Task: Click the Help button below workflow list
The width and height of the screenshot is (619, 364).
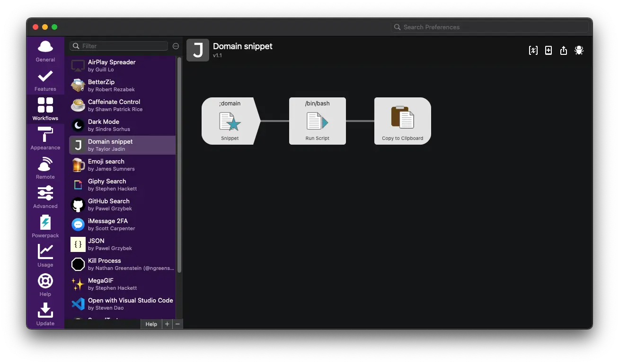Action: tap(151, 324)
